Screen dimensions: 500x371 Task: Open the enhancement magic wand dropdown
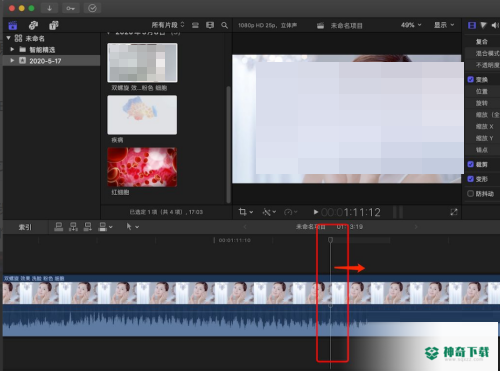click(x=269, y=212)
